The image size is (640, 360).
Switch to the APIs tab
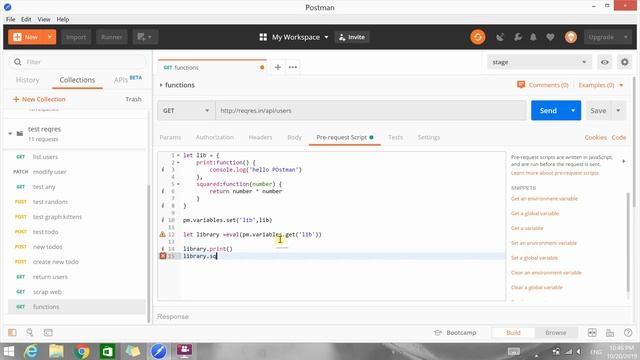[128, 80]
